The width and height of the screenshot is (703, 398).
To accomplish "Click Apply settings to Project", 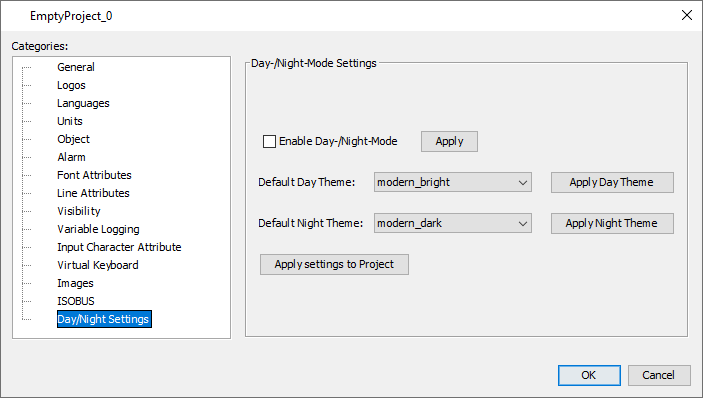I will point(334,264).
